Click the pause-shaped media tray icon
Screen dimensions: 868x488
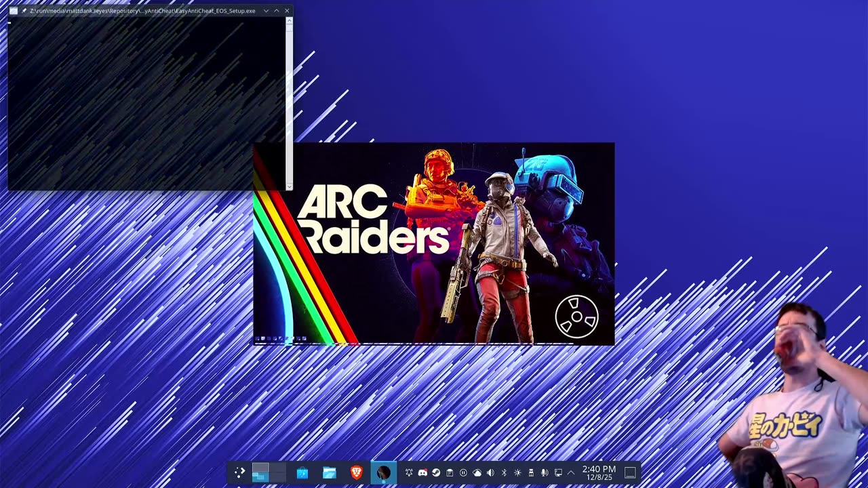coord(463,472)
